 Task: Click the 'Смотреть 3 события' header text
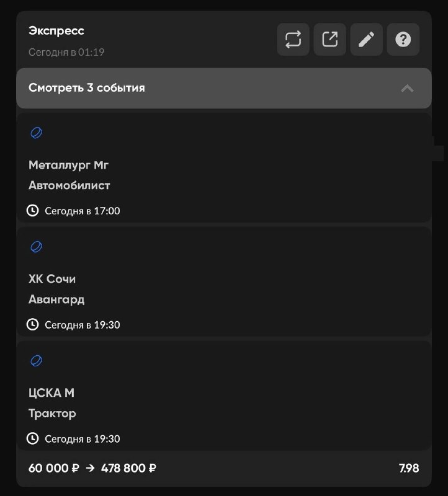pos(87,88)
